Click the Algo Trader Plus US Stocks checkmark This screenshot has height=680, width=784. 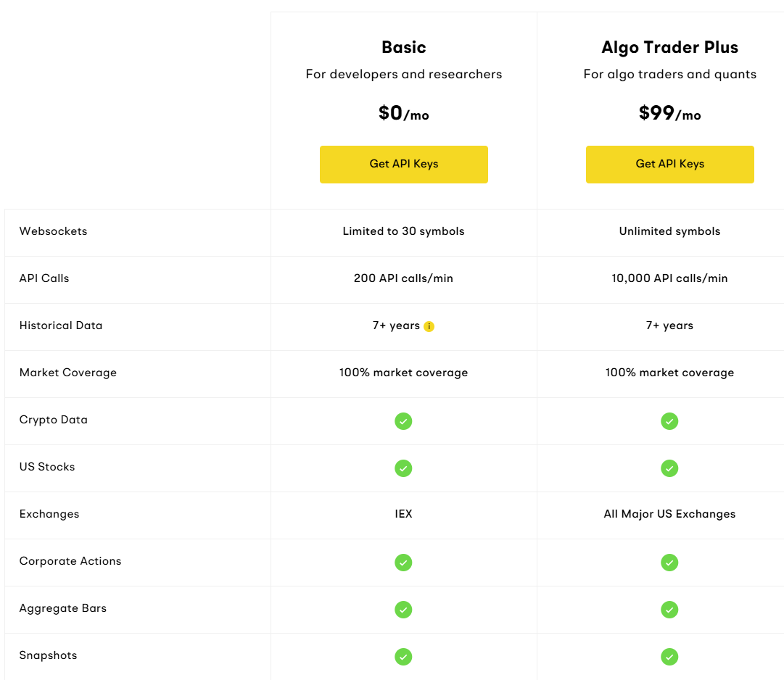click(669, 468)
